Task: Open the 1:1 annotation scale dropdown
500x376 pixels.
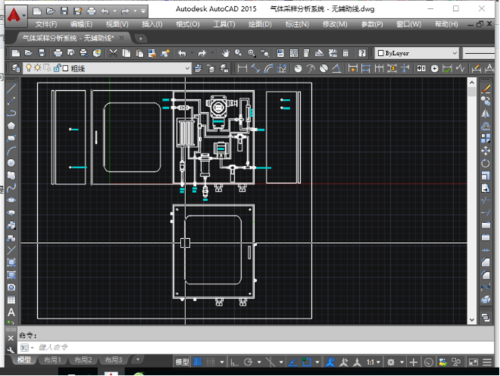Action: [x=373, y=362]
